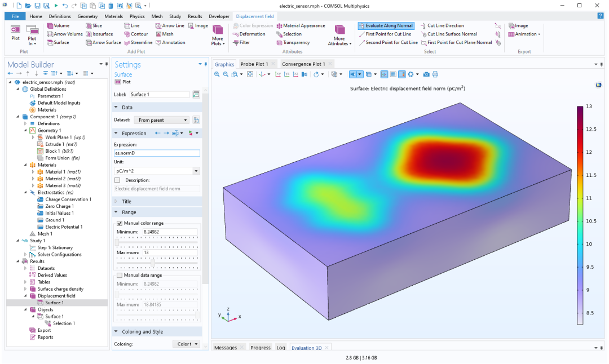Toggle Evaluate Along Normal
This screenshot has height=364, width=609.
[386, 25]
